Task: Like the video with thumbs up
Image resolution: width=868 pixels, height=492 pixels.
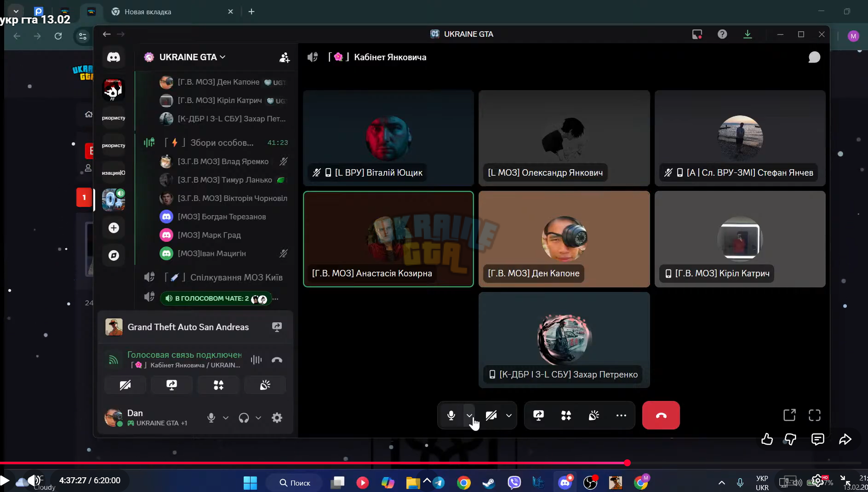Action: (x=766, y=439)
